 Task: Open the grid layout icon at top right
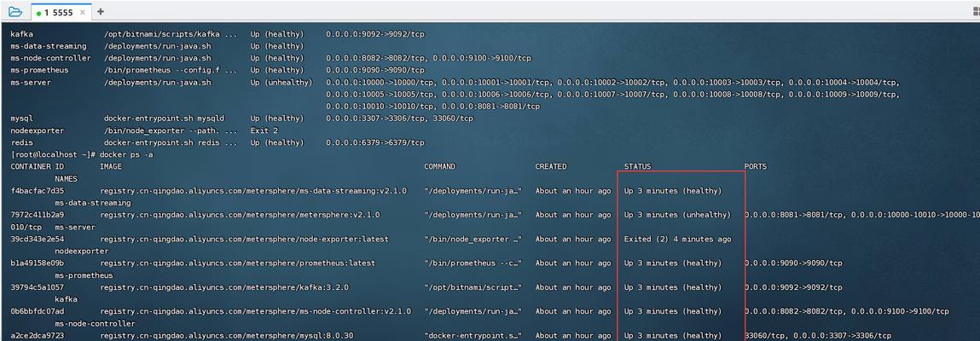click(977, 12)
